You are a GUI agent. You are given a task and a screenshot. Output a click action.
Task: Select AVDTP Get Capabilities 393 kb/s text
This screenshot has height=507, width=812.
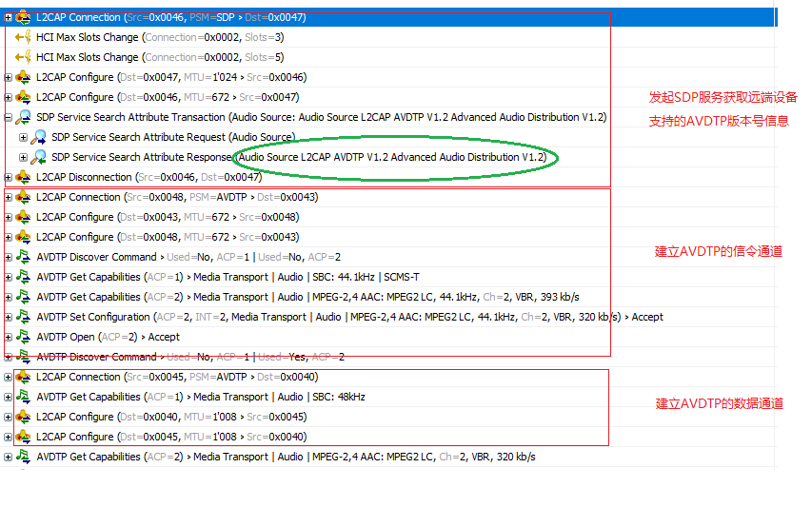tap(307, 297)
